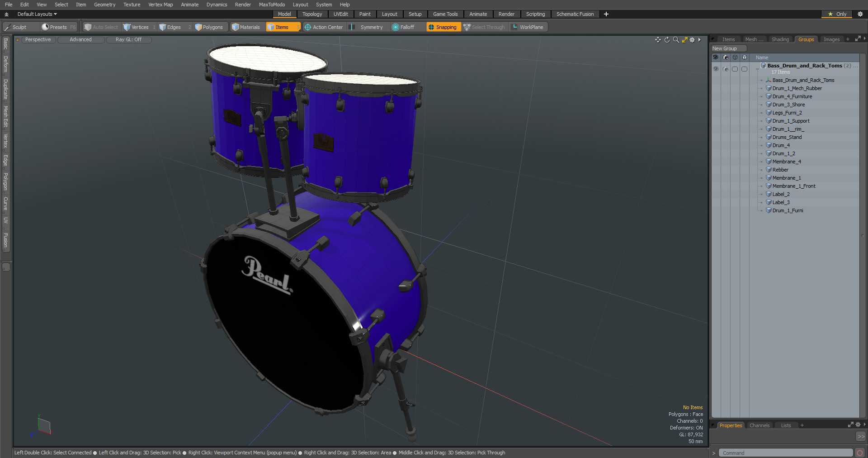Toggle Select Through option

pyautogui.click(x=484, y=27)
